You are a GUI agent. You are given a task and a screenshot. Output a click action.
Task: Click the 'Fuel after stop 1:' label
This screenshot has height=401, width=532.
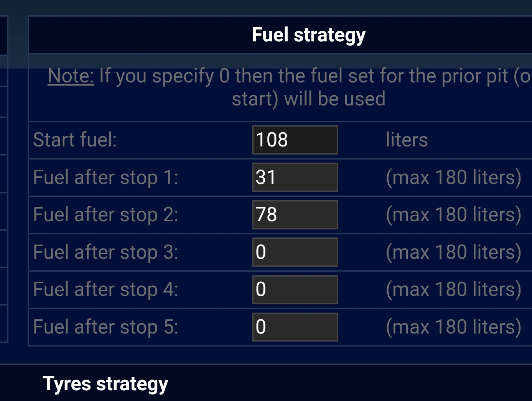pyautogui.click(x=105, y=177)
